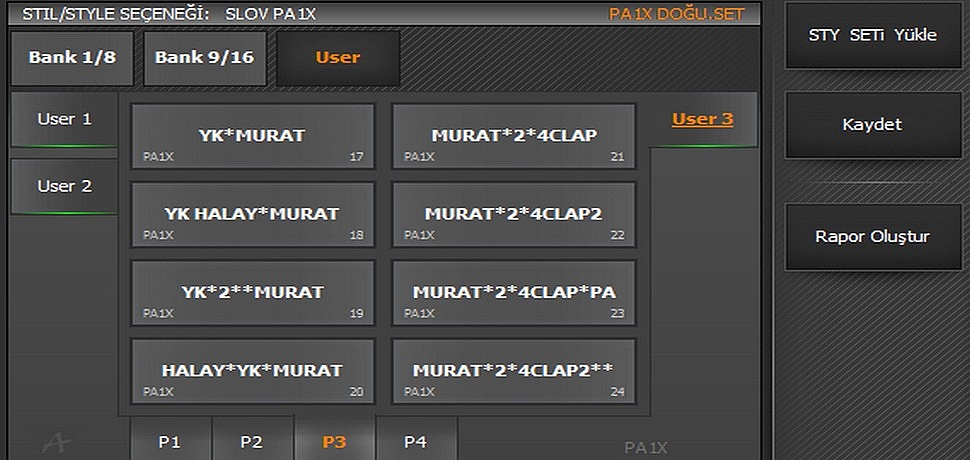Switch to User 1 side tab
The width and height of the screenshot is (970, 460).
64,120
